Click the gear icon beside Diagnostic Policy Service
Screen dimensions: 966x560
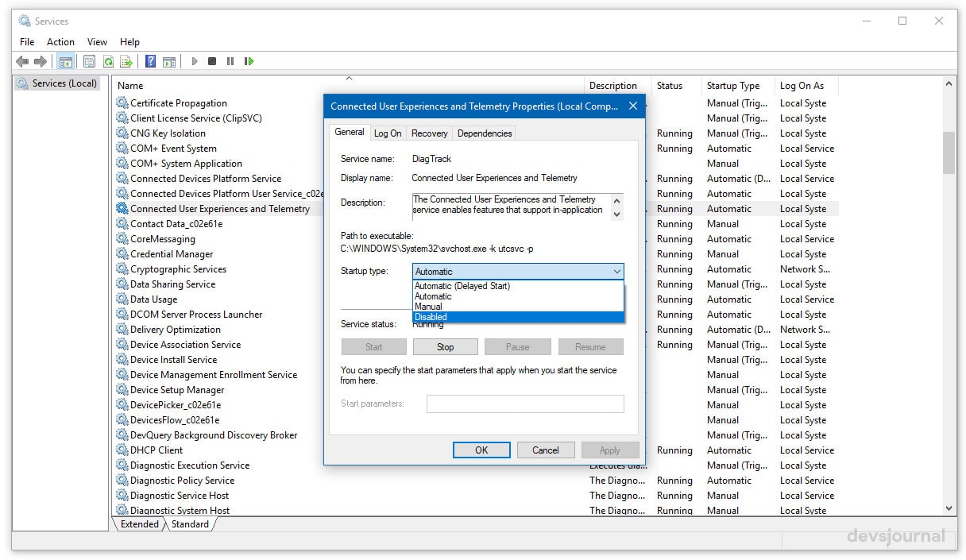click(122, 481)
